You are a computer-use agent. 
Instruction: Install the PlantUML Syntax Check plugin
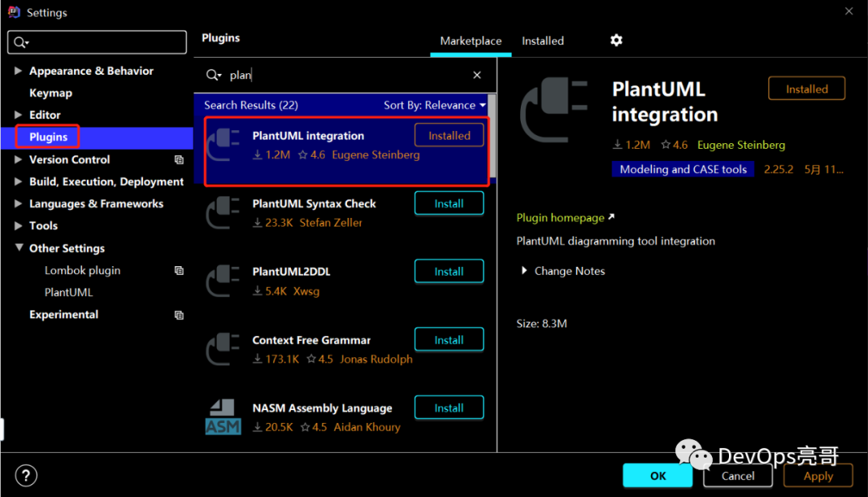449,203
